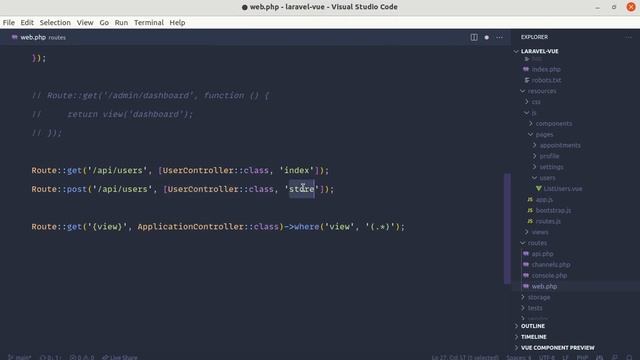Collapse the pages folder
The image size is (640, 360).
[x=531, y=134]
